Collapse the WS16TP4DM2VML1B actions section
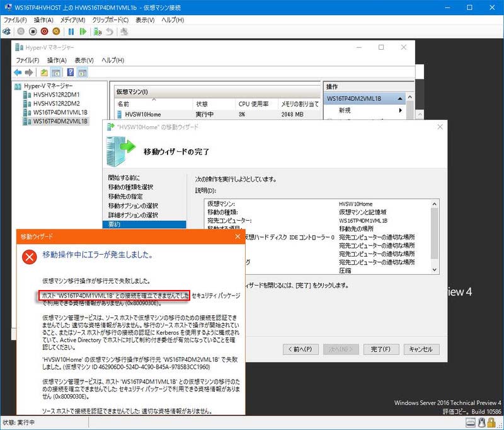The height and width of the screenshot is (430, 504). coord(399,99)
